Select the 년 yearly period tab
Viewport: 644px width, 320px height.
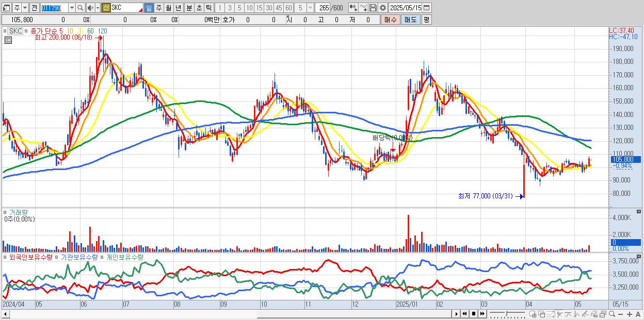(178, 8)
